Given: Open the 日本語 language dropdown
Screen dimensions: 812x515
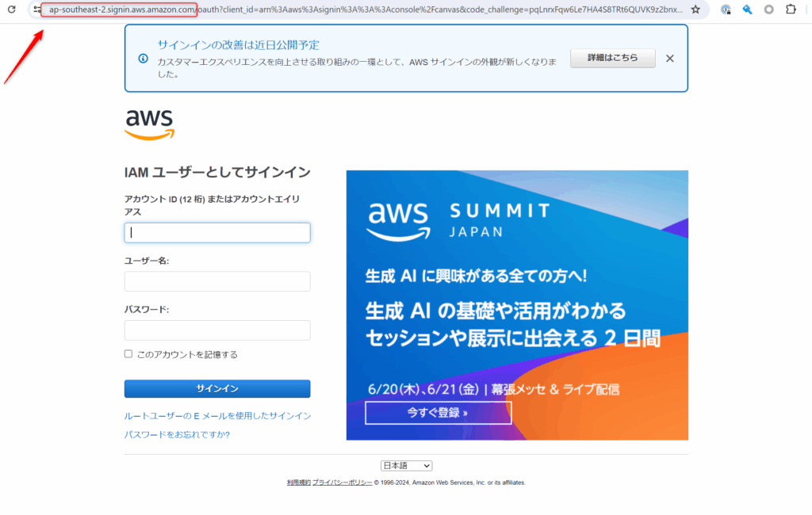Looking at the screenshot, I should pos(406,466).
